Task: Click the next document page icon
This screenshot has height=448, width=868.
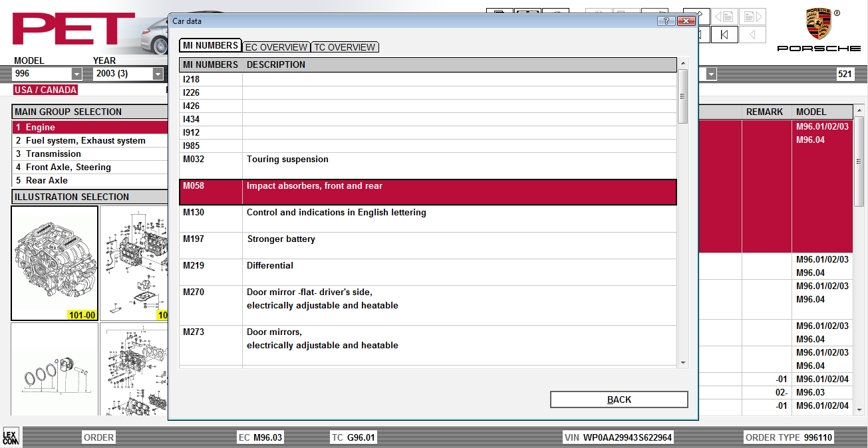Action: pyautogui.click(x=752, y=17)
